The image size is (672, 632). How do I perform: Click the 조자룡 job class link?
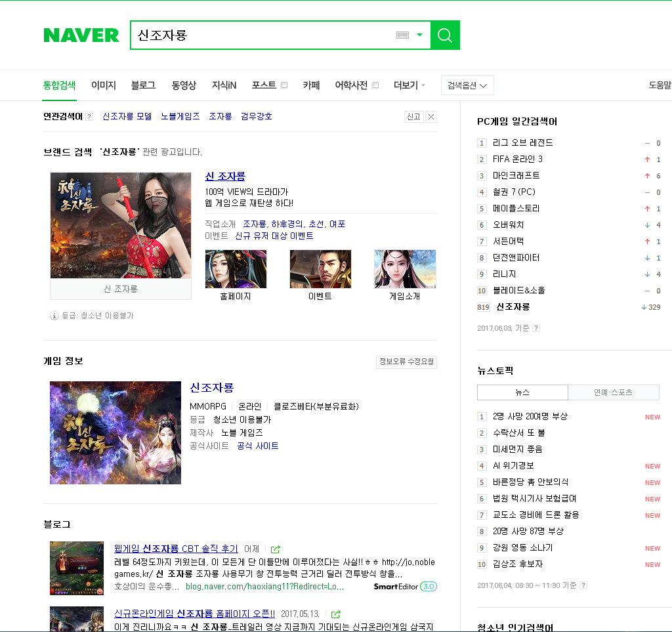(254, 224)
